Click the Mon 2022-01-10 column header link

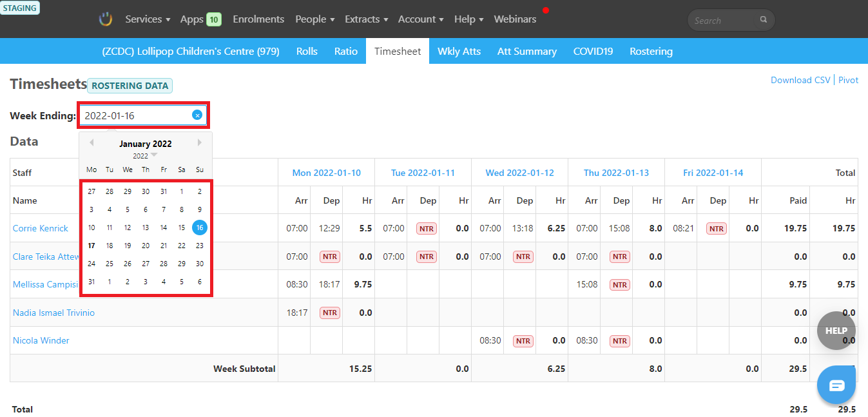tap(327, 173)
